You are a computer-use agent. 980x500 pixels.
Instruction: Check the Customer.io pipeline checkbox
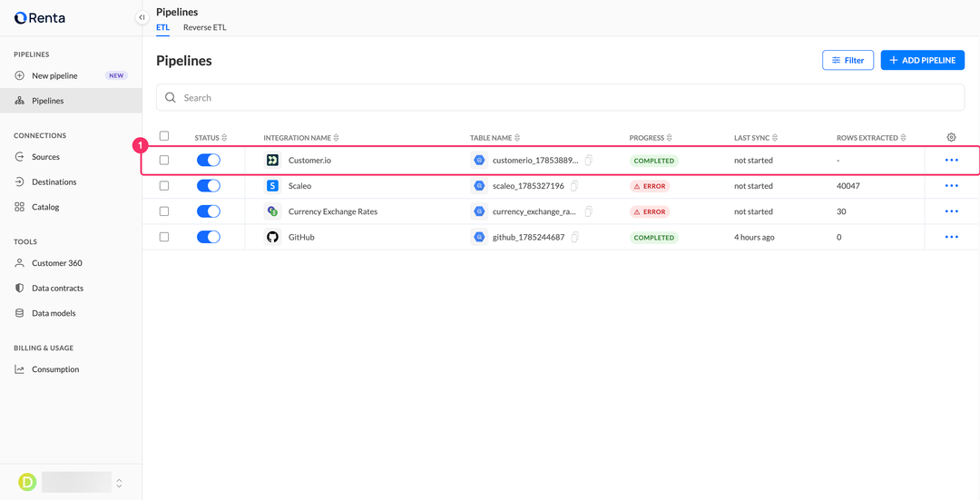click(x=163, y=161)
